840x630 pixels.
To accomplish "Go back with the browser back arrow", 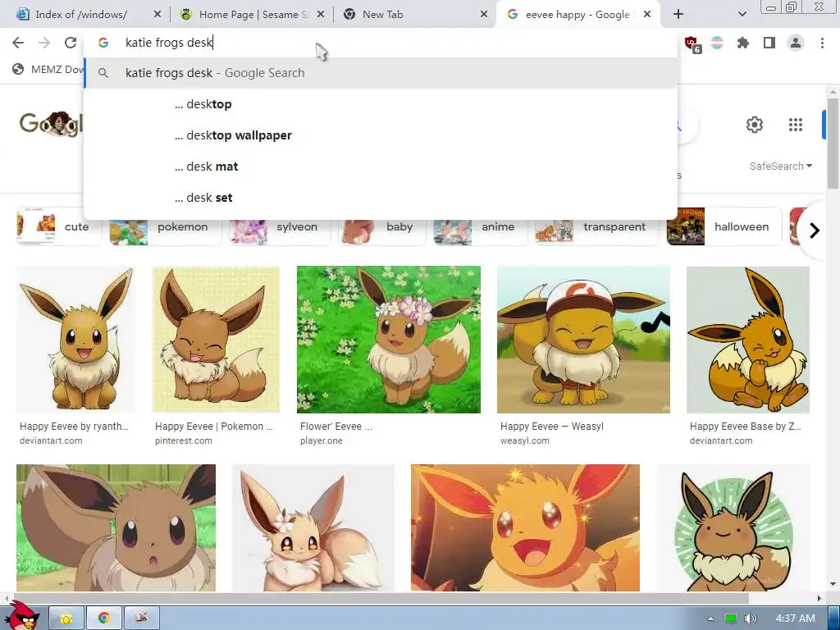I will (18, 43).
